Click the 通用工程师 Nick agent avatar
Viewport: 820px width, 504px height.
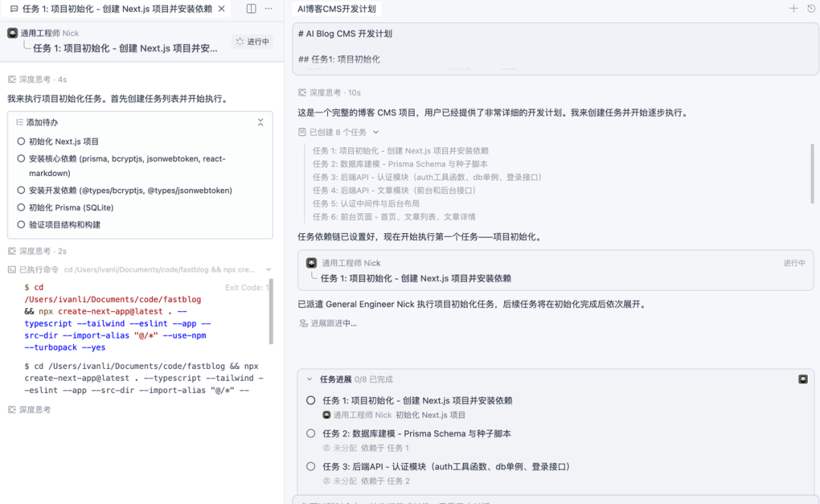[11, 33]
